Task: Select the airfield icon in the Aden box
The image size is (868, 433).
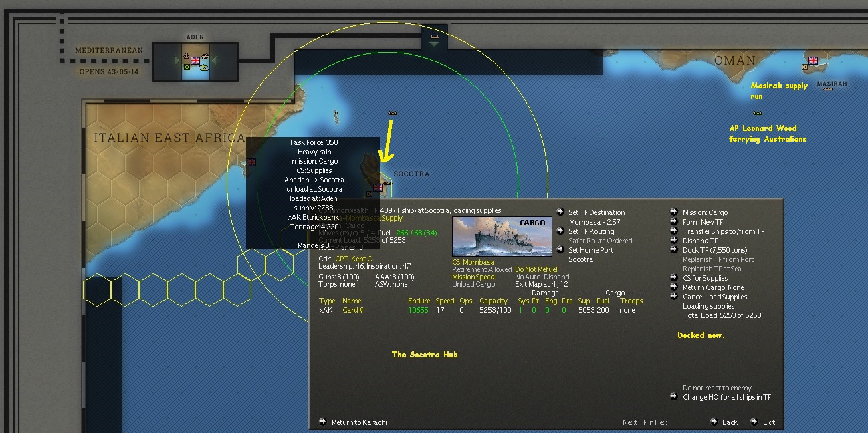Action: tap(205, 56)
